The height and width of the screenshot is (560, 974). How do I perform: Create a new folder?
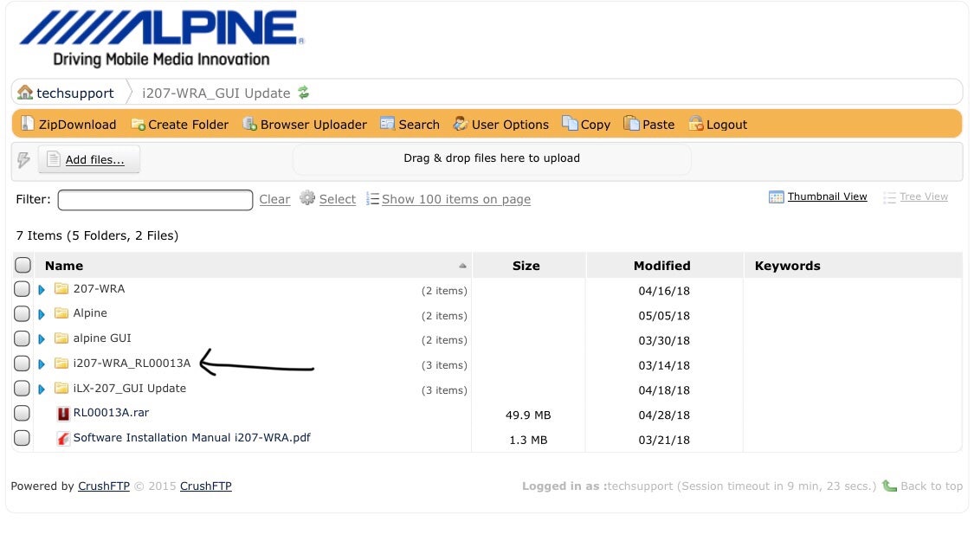click(x=179, y=124)
